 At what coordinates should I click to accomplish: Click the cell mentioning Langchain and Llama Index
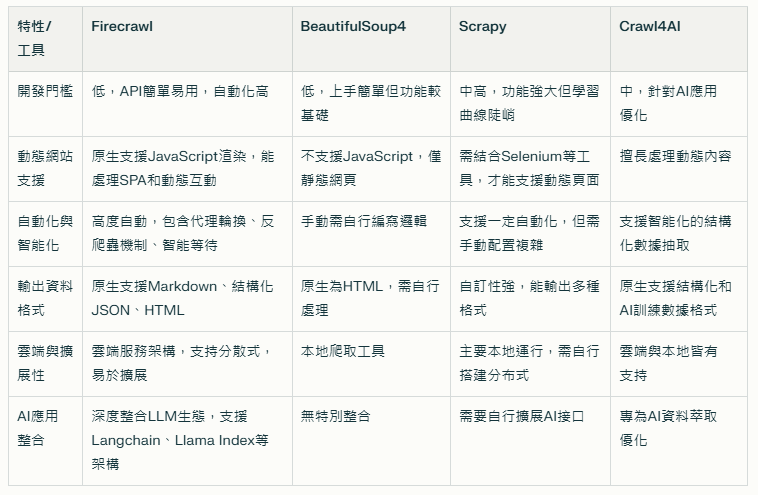[x=180, y=440]
